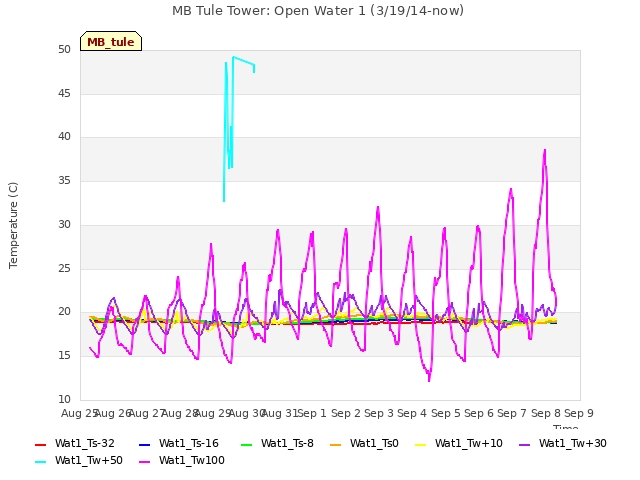Click the 20 y-axis tick label
Image resolution: width=640 pixels, height=480 pixels.
click(64, 312)
